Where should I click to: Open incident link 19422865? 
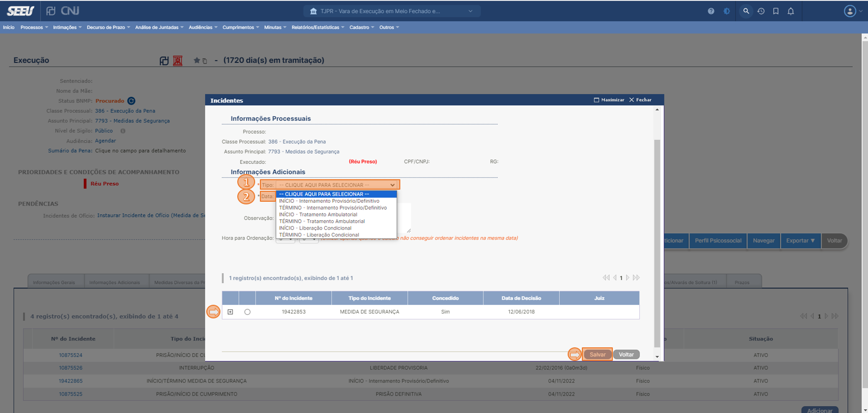[70, 381]
